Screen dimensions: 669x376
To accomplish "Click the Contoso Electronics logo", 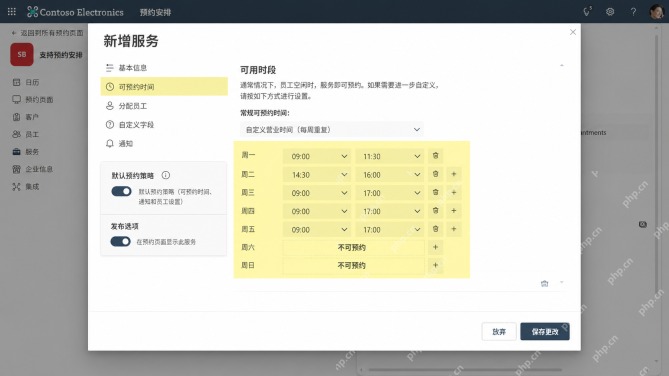I will click(x=76, y=12).
